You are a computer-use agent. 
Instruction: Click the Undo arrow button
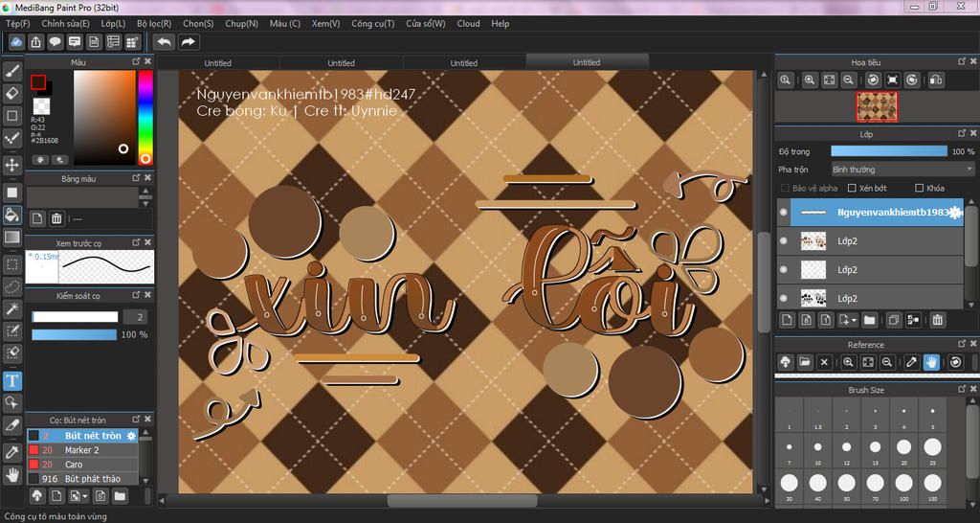165,42
